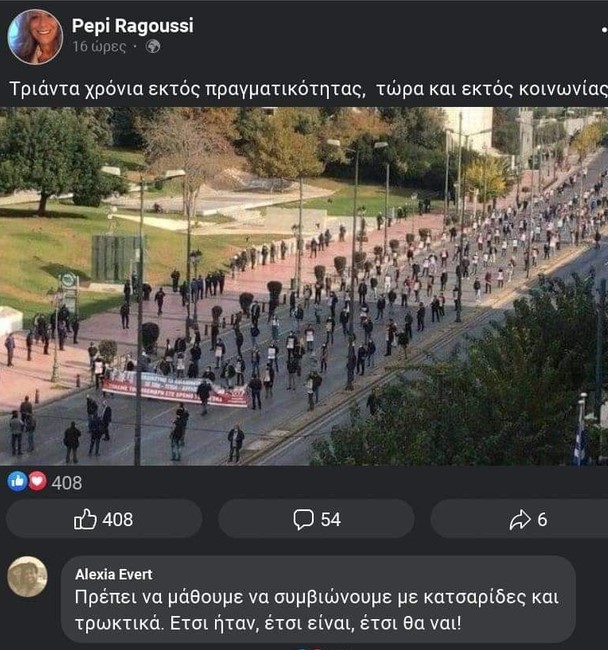608x650 pixels.
Task: Click the thumbs-up Like button
Action: 85,519
